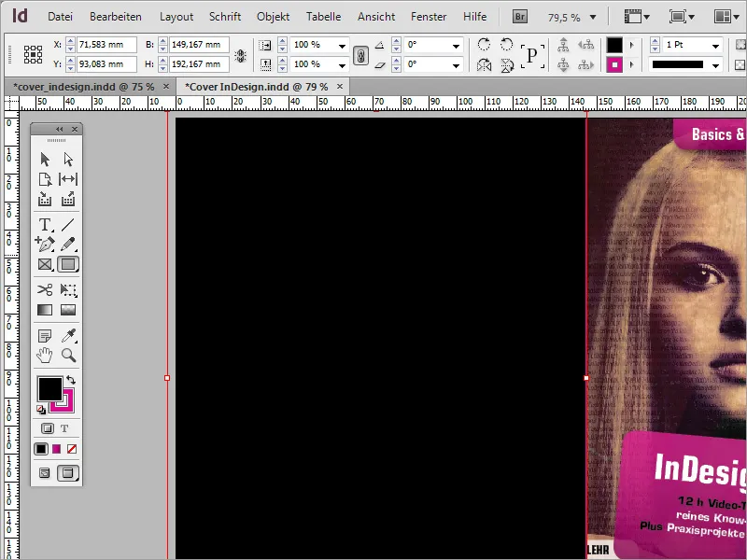Select the Gradient Feather tool

click(x=68, y=310)
